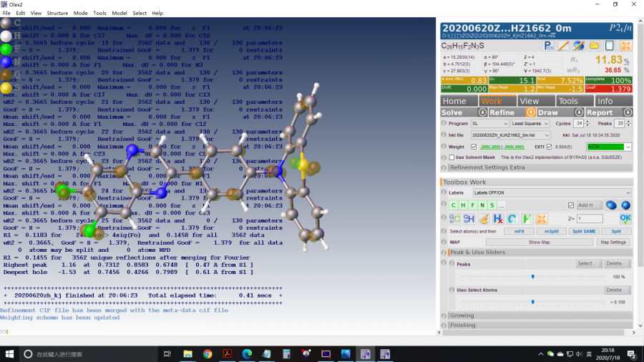Open the Labels OFF/ON dropdown
The height and width of the screenshot is (362, 644).
coord(552,193)
